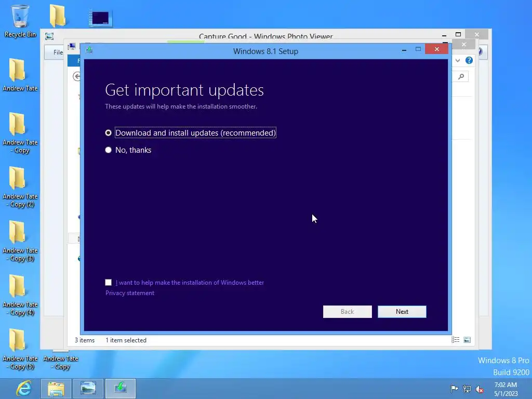Switch Explorer to large icons view

[x=467, y=340]
